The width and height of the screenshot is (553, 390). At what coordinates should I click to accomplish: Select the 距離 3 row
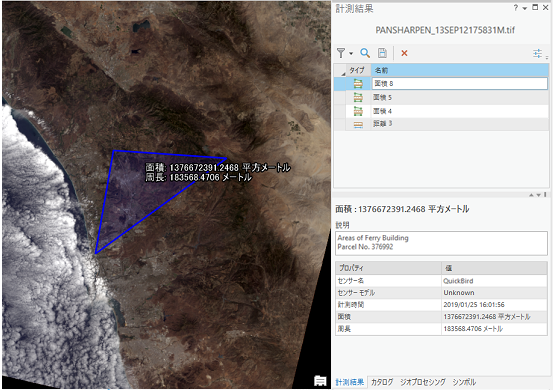pos(441,124)
